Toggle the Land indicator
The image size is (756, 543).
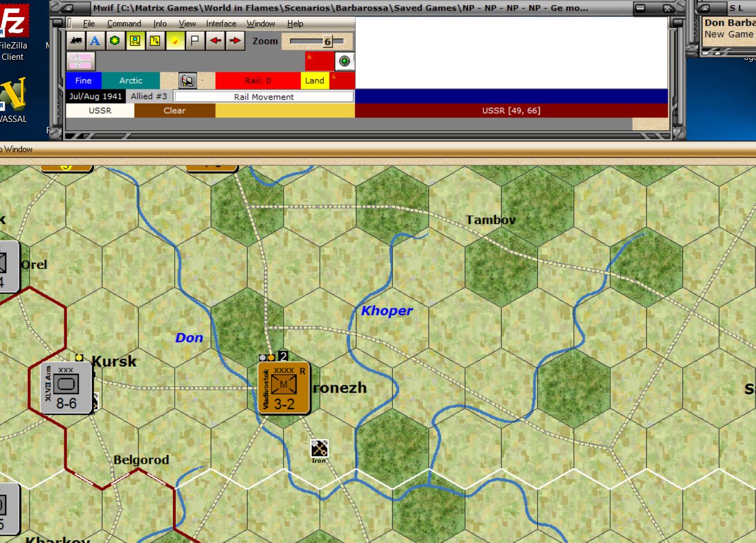tap(314, 80)
